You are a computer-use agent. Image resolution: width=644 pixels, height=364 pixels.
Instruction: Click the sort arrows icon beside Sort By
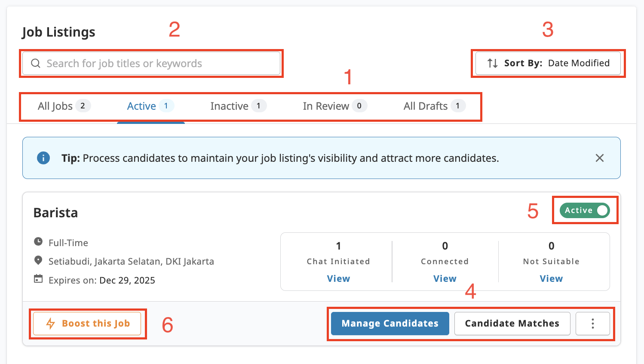(x=491, y=63)
